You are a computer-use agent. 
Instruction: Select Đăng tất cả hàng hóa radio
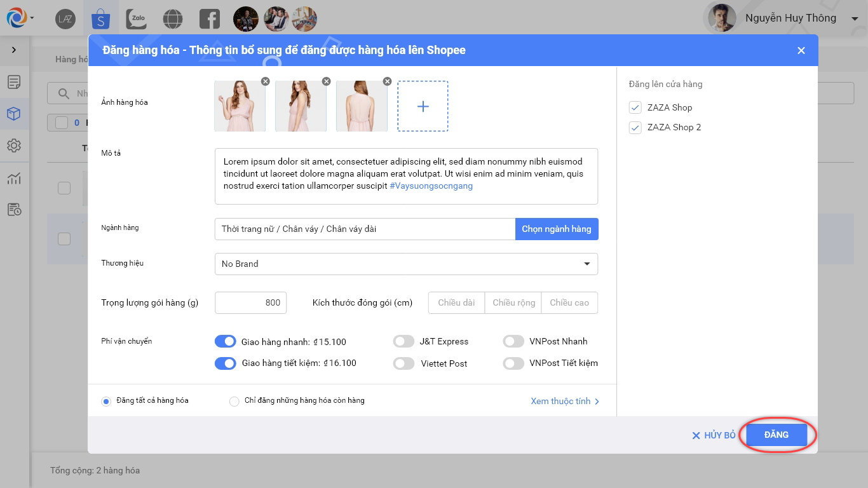(x=106, y=401)
